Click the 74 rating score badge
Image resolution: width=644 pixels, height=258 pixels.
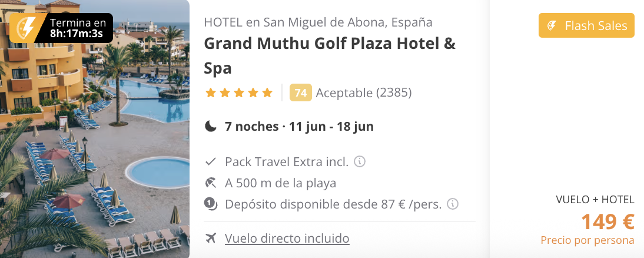(301, 93)
